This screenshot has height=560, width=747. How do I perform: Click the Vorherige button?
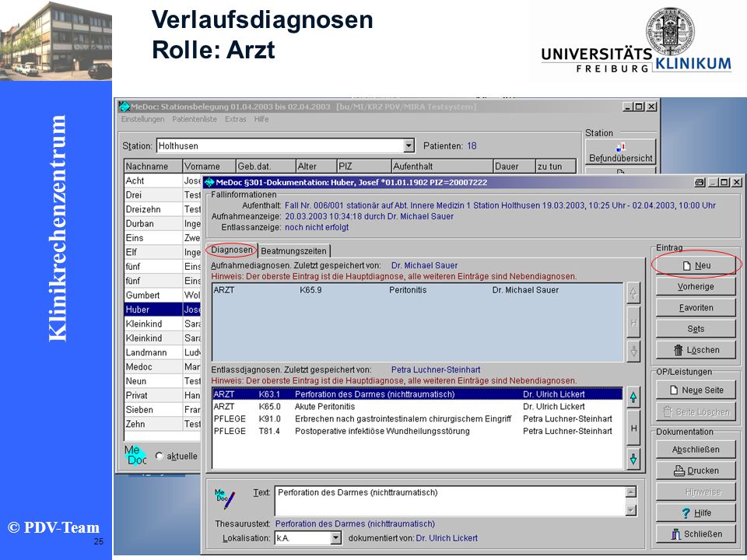[x=696, y=287]
